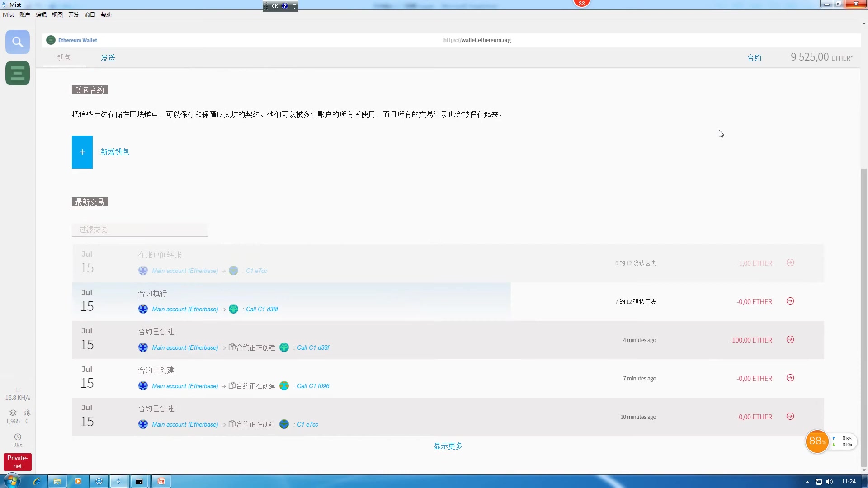
Task: Click Call C1 d38f identicon in 合约执行 row
Action: (233, 309)
